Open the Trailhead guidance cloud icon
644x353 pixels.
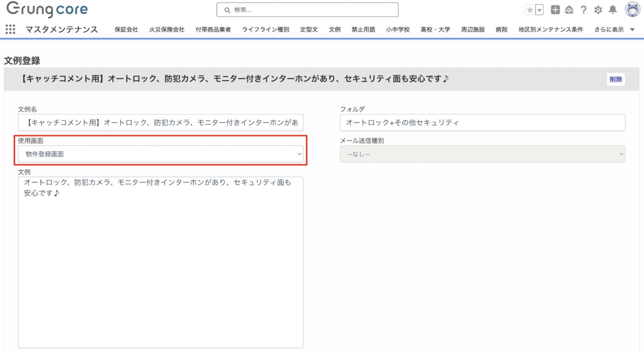569,10
